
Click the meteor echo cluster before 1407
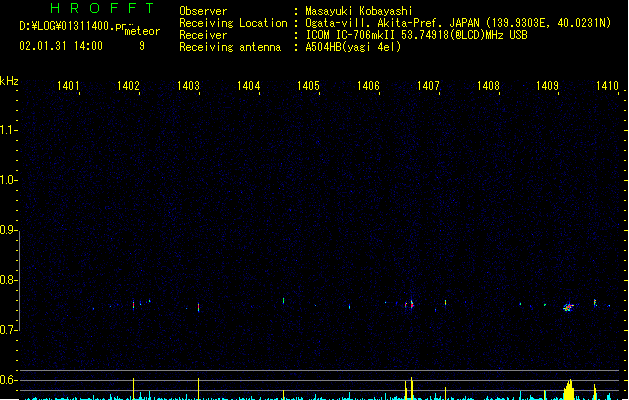pyautogui.click(x=410, y=304)
